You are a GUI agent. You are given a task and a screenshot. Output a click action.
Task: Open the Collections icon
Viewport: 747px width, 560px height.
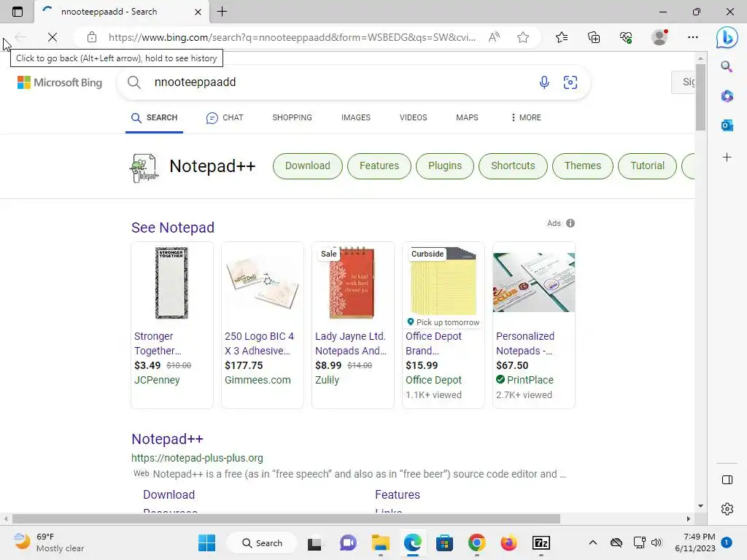[594, 37]
